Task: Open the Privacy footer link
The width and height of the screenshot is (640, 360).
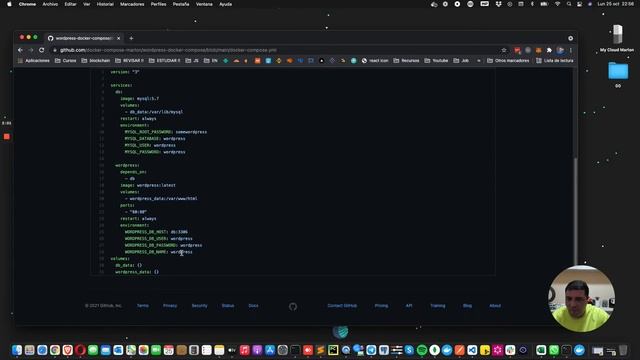Action: point(170,306)
